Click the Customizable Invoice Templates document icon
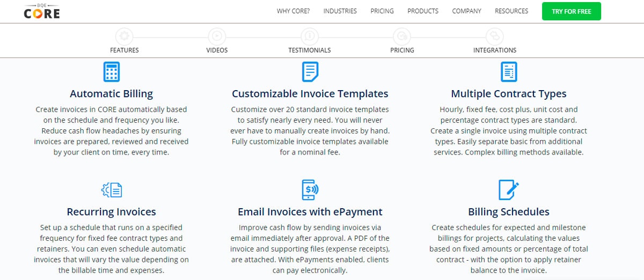The width and height of the screenshot is (644, 280). (x=310, y=71)
